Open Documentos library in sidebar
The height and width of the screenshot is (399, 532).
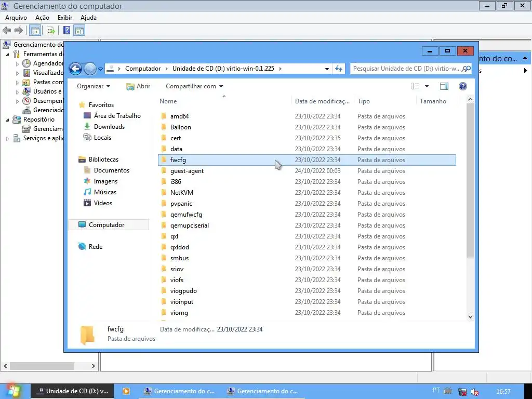coord(111,170)
